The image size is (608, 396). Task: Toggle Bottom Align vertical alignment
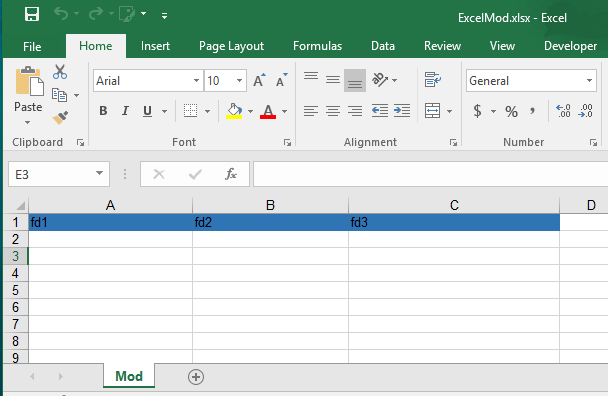pyautogui.click(x=355, y=80)
